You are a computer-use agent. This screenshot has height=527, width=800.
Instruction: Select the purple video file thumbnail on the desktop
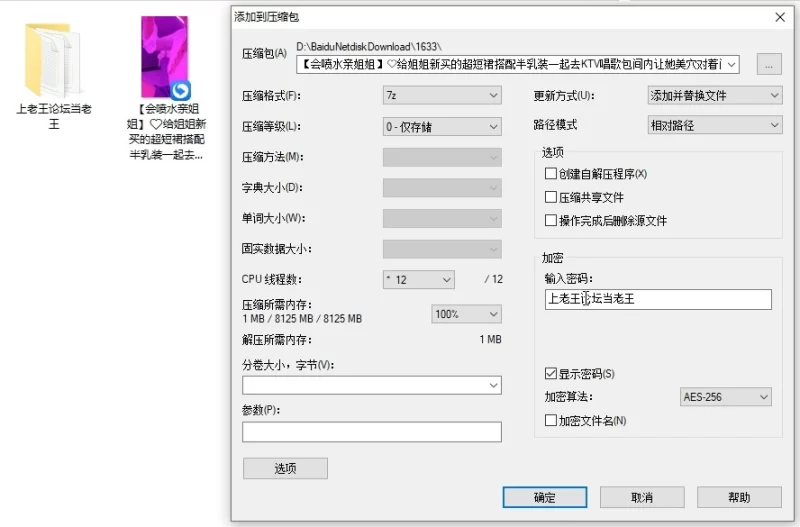165,57
